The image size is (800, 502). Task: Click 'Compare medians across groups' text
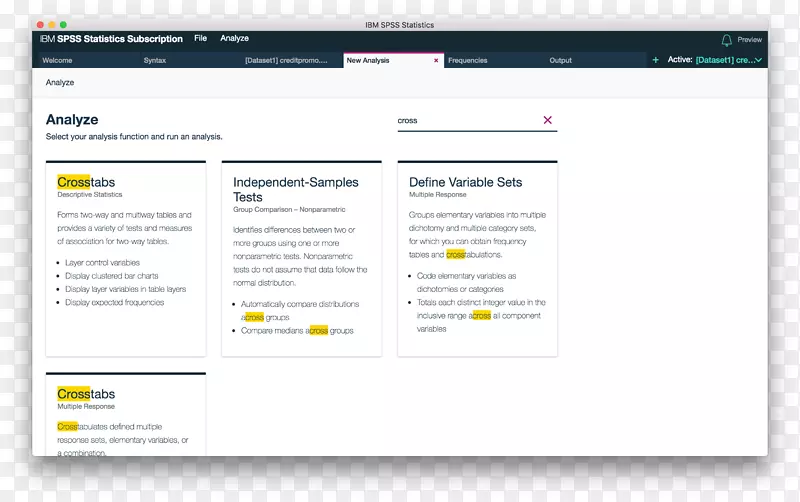point(297,331)
